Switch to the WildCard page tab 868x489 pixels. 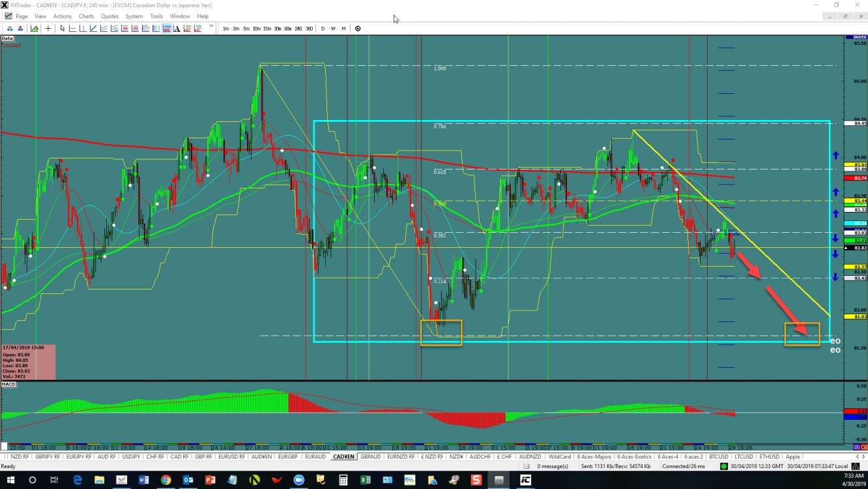559,457
